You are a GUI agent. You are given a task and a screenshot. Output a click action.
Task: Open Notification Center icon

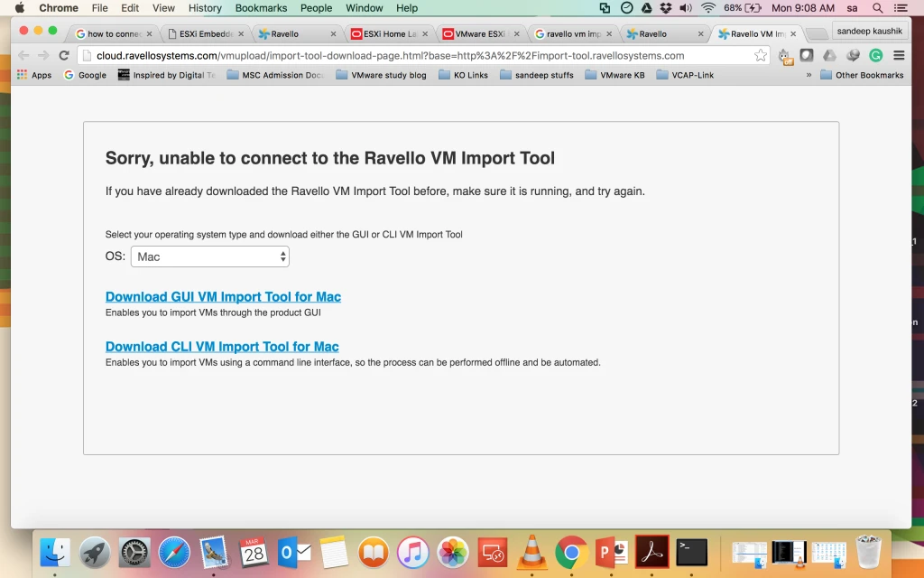pos(901,8)
